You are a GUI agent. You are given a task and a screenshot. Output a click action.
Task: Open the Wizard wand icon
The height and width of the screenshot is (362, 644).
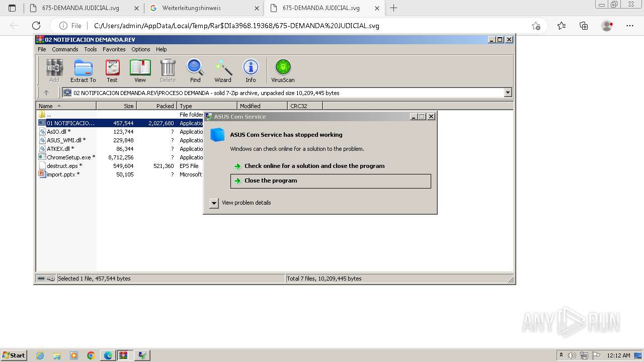coord(223,70)
